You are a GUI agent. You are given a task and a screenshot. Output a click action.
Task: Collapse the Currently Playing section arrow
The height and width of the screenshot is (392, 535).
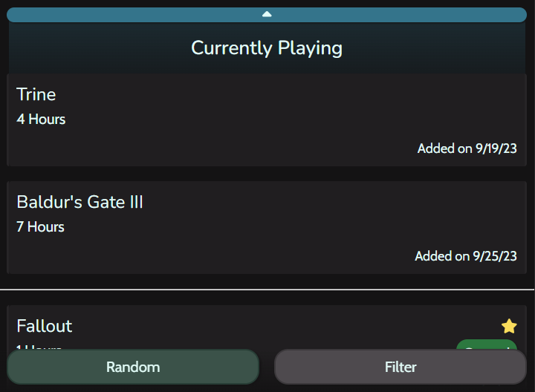(x=267, y=14)
